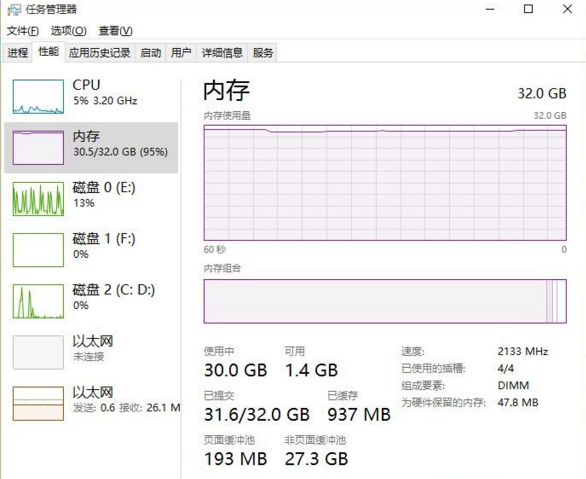Switch to the 启动 tab
The height and width of the screenshot is (479, 586).
click(x=151, y=53)
